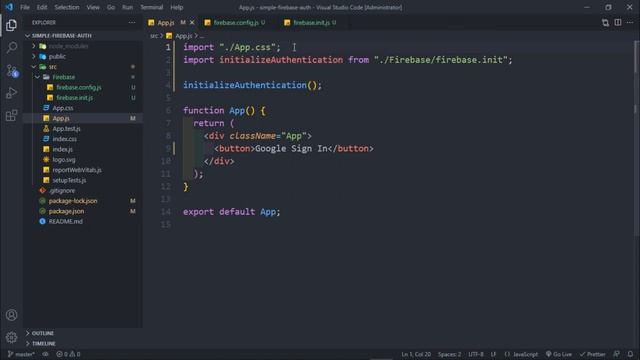Open the Explorer view in activity bar
Screen dimensions: 640x360
point(11,25)
